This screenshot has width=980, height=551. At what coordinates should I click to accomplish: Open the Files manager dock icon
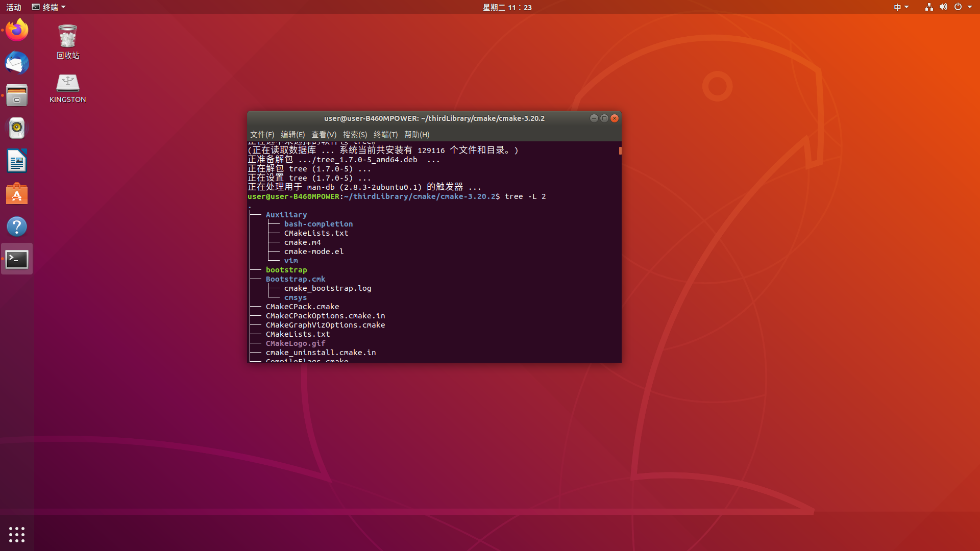17,95
